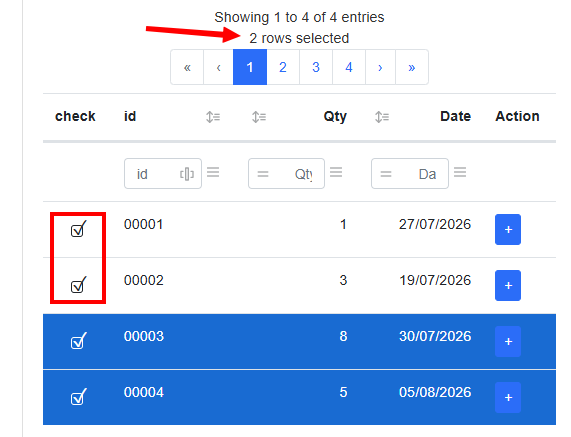Click the plus button for row 00001
Screen dimensions: 571x437
pos(508,229)
